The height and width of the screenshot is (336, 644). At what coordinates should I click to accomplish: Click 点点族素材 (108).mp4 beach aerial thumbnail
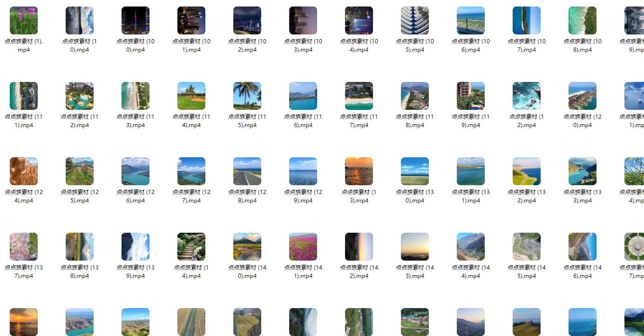pyautogui.click(x=583, y=20)
